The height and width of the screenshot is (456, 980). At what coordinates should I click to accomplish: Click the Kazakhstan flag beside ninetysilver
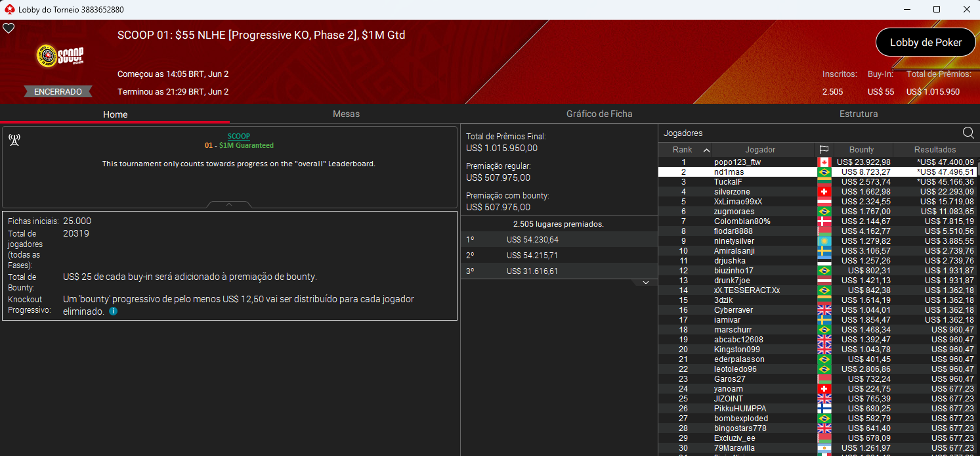[824, 241]
